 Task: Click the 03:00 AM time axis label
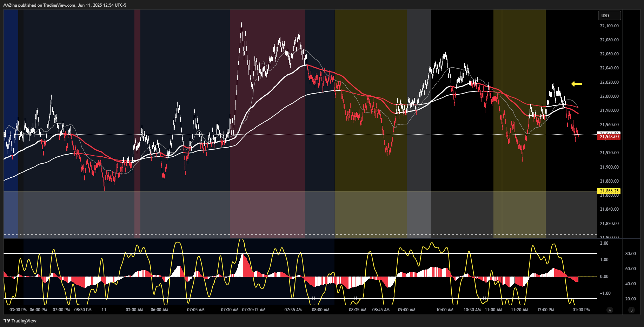[x=134, y=310]
